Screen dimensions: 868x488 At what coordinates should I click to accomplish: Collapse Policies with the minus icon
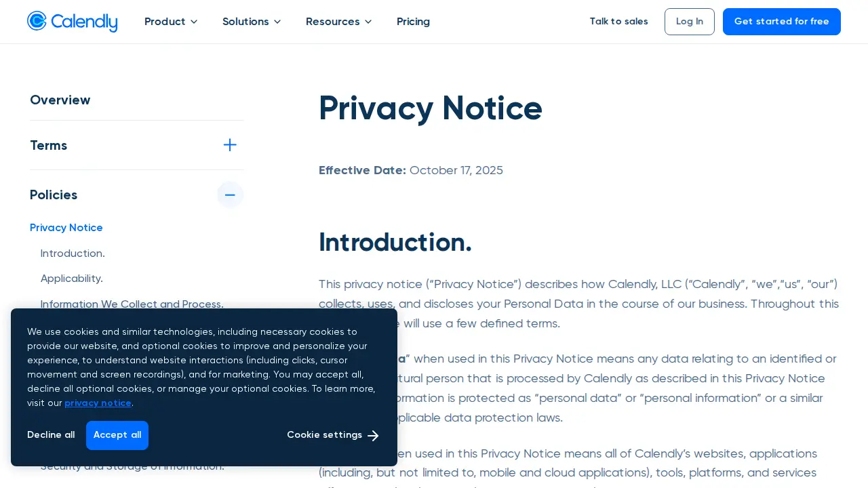230,195
